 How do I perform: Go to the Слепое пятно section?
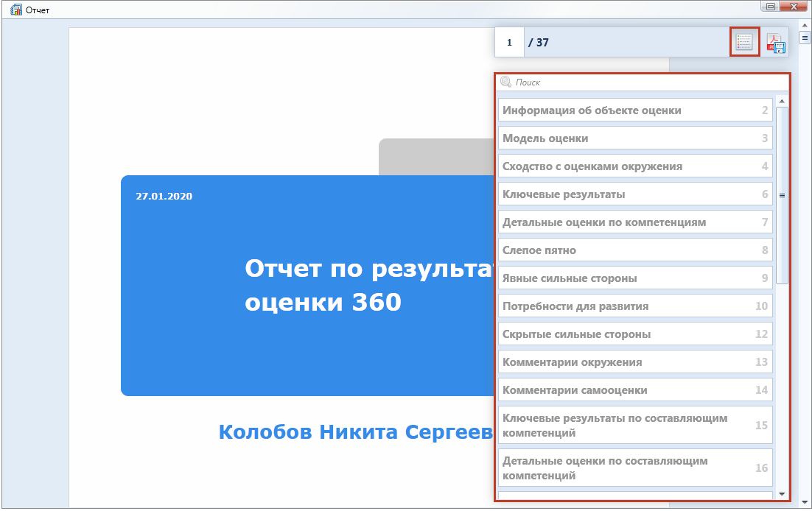tap(635, 250)
